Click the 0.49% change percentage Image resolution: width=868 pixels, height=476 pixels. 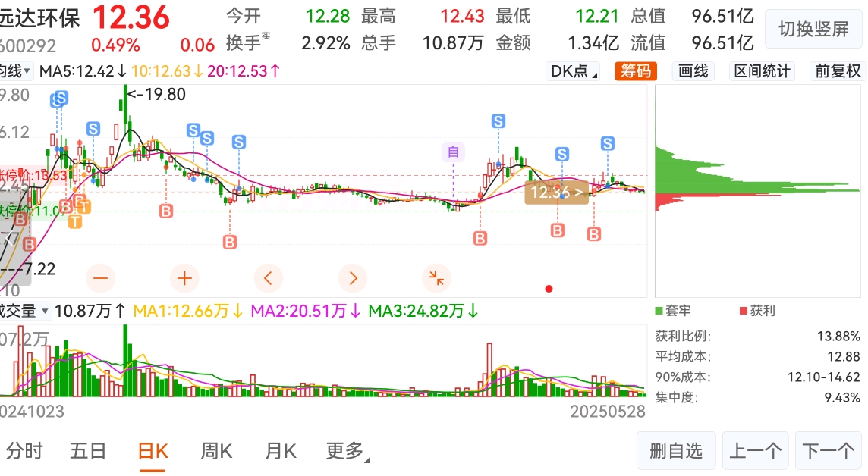[x=115, y=45]
